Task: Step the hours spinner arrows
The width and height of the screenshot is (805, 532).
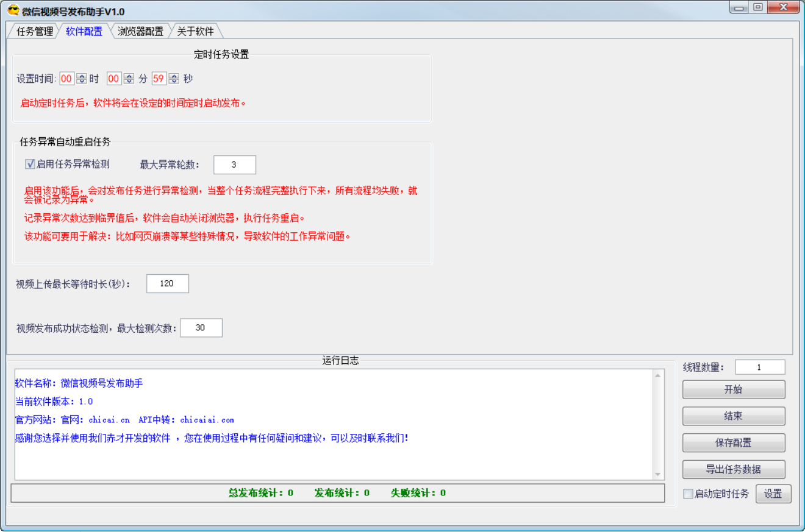Action: click(82, 79)
